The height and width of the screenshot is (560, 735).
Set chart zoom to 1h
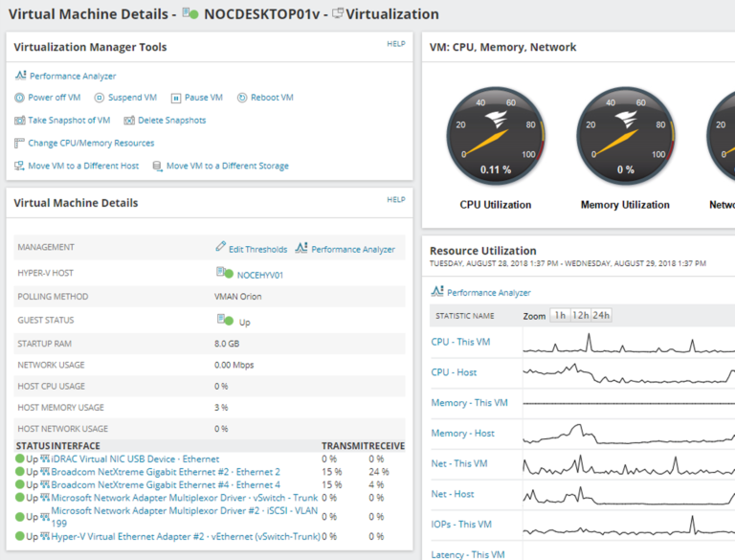(x=560, y=315)
